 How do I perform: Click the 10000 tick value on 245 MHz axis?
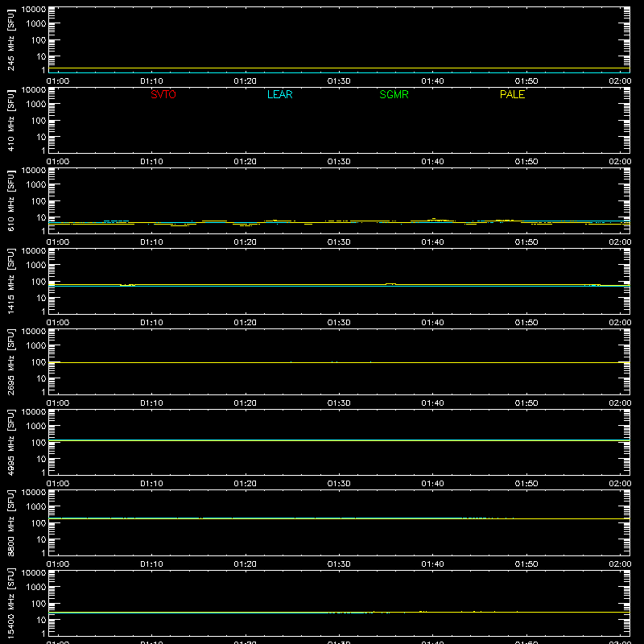point(34,10)
